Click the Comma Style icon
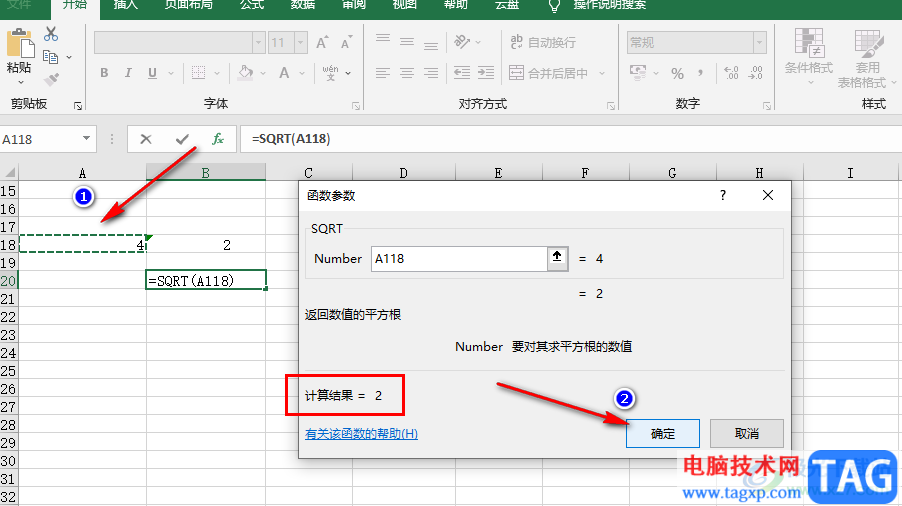 pos(700,73)
